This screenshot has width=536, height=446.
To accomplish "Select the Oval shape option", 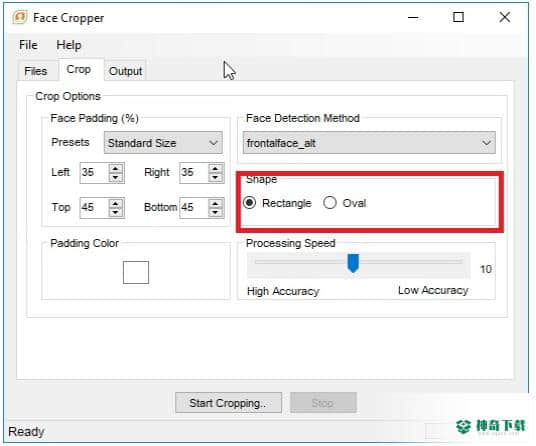I will coord(330,203).
